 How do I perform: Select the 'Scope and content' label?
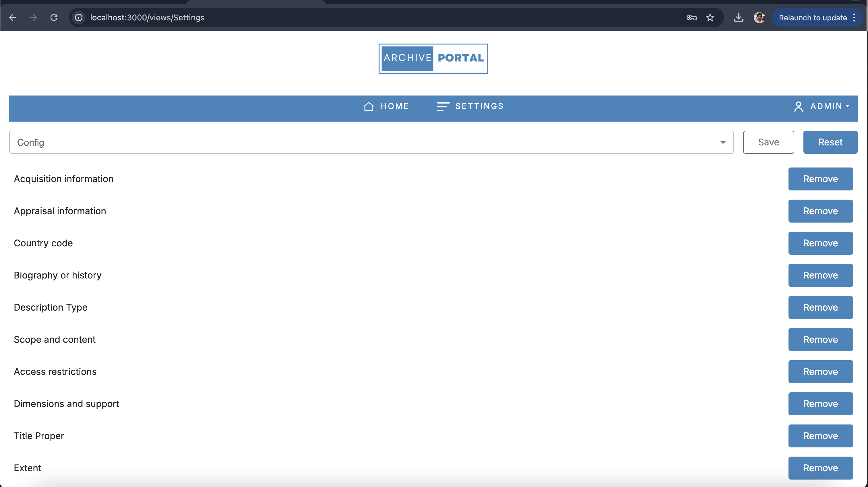point(55,340)
